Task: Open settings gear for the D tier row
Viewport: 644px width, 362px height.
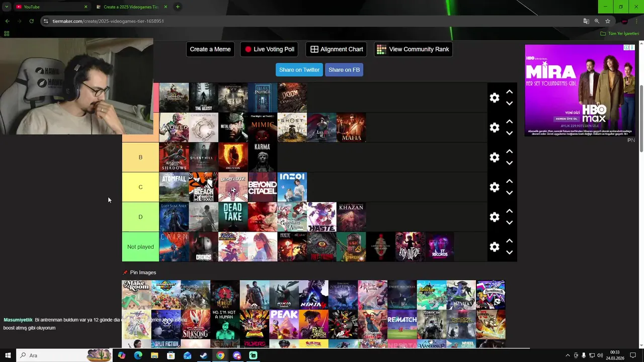Action: [x=495, y=217]
